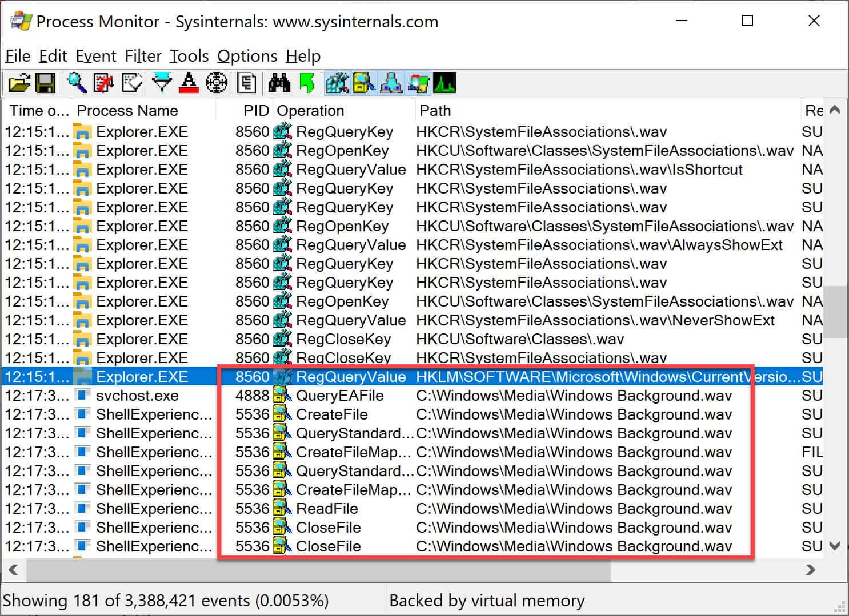Click the file system icon in the ReadFile row
The height and width of the screenshot is (616, 849).
tap(282, 509)
